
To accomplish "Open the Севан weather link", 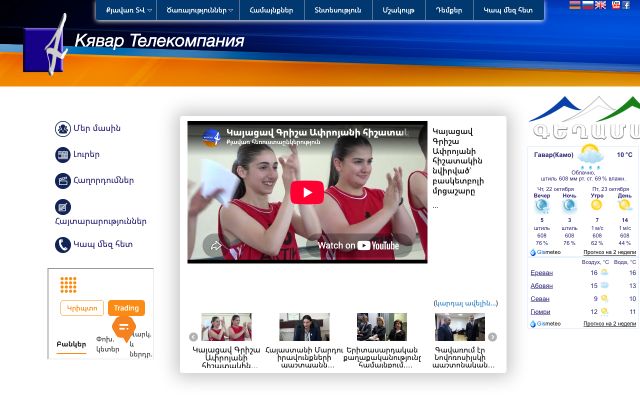I will click(x=540, y=299).
